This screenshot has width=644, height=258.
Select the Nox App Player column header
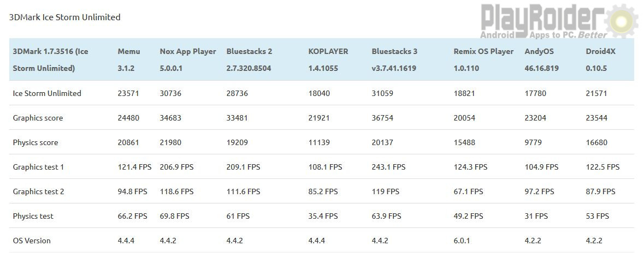(188, 60)
